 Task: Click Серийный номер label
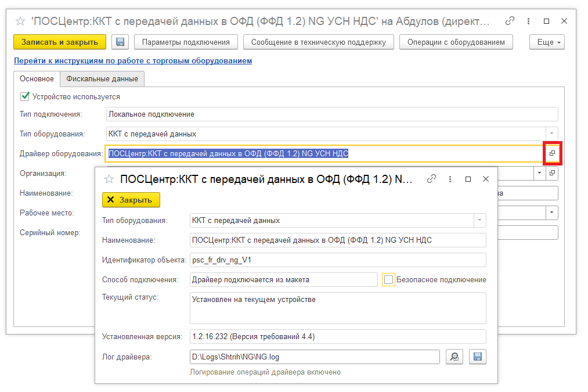click(50, 232)
